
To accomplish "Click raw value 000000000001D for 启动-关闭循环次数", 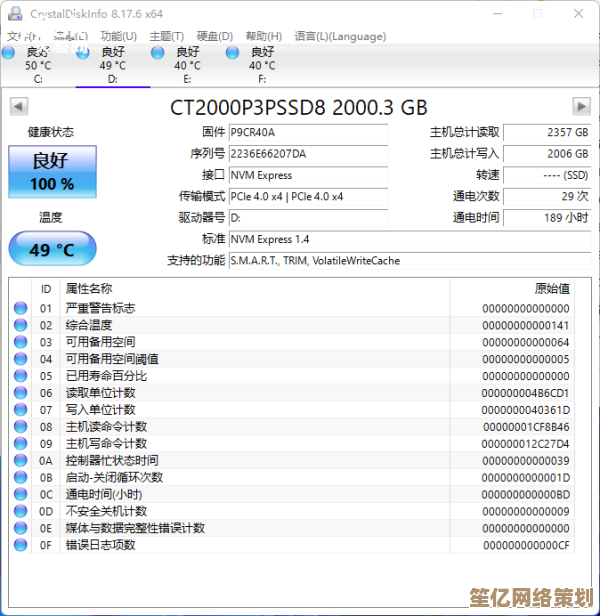I will pyautogui.click(x=526, y=477).
